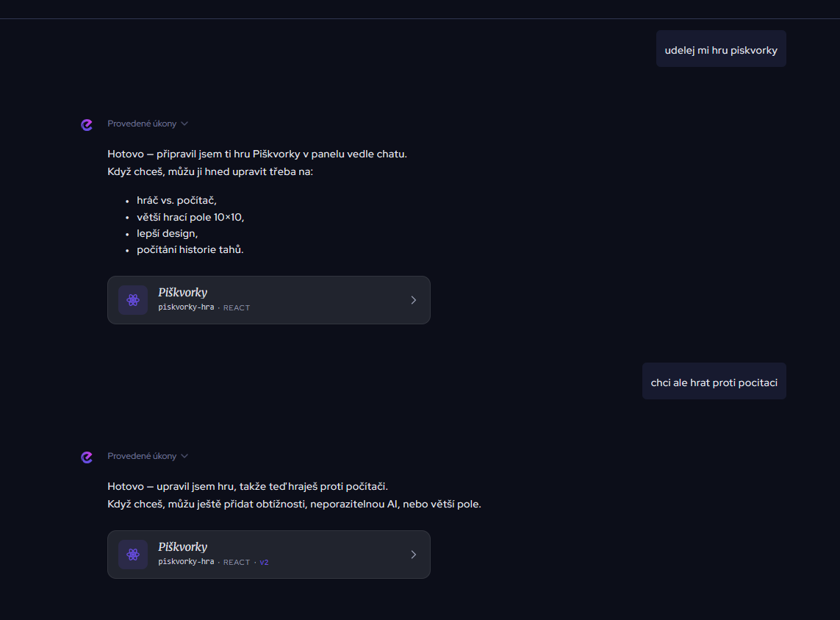Click the React icon on the Piškvorky v2 card
Viewport: 840px width, 620px height.
pos(133,554)
